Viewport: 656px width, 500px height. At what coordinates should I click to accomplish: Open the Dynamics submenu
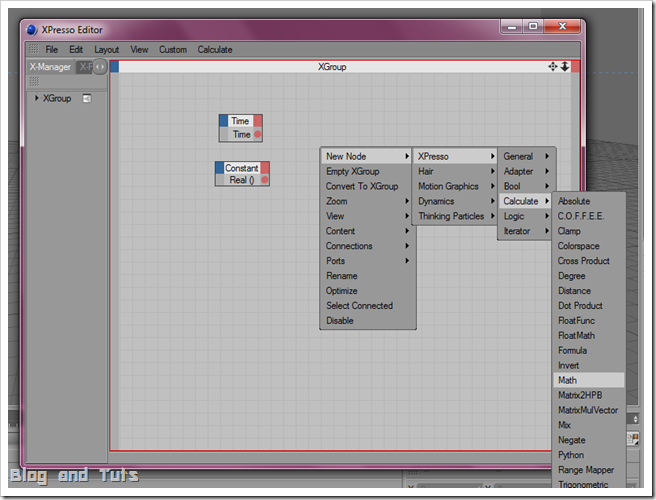pyautogui.click(x=456, y=201)
